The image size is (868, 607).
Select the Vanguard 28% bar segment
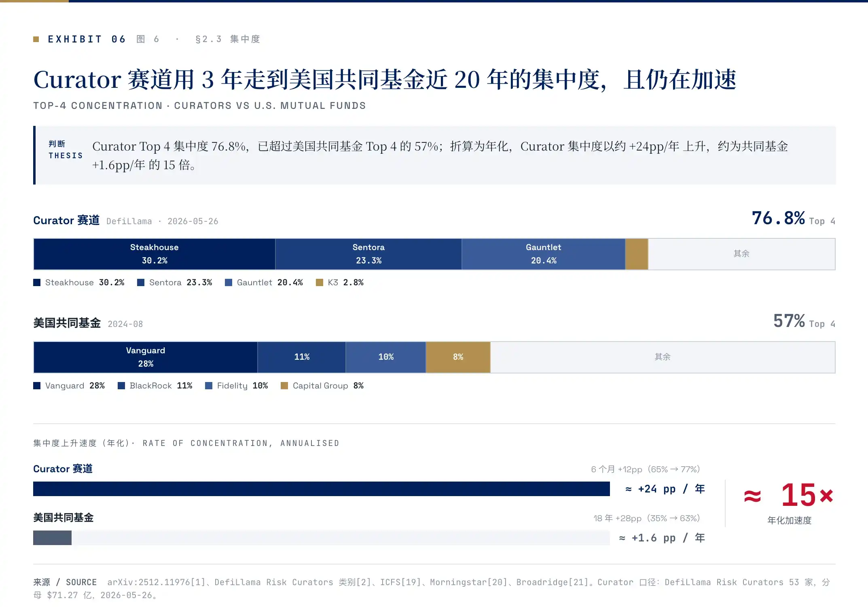coord(146,357)
